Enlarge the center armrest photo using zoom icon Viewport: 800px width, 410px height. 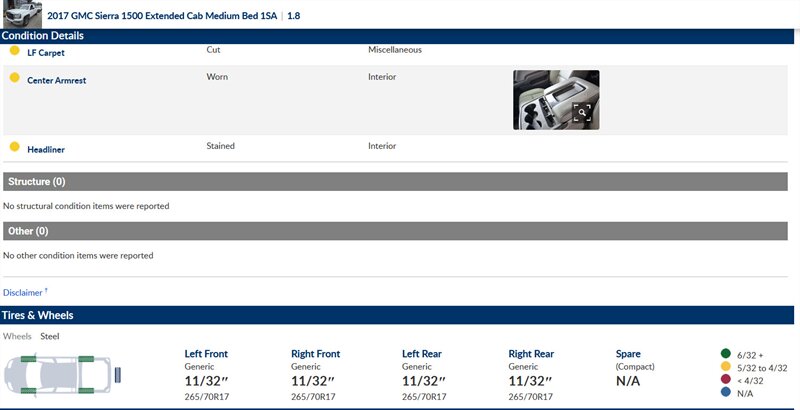tap(582, 113)
